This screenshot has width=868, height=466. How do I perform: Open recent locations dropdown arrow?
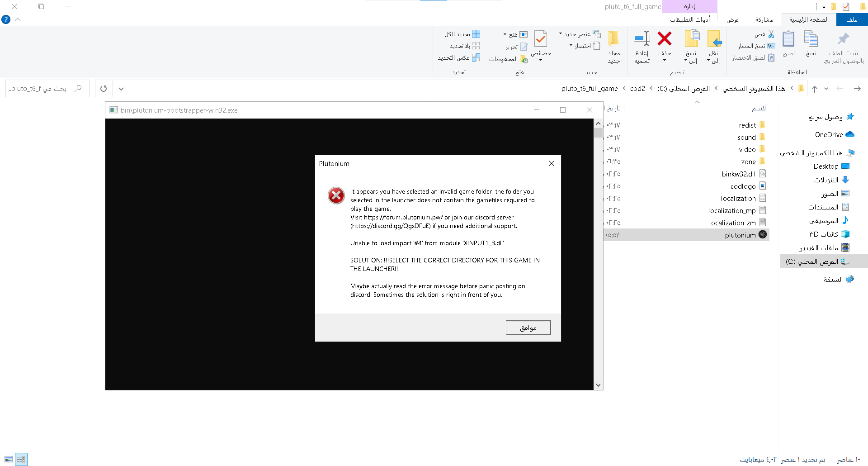(x=826, y=89)
